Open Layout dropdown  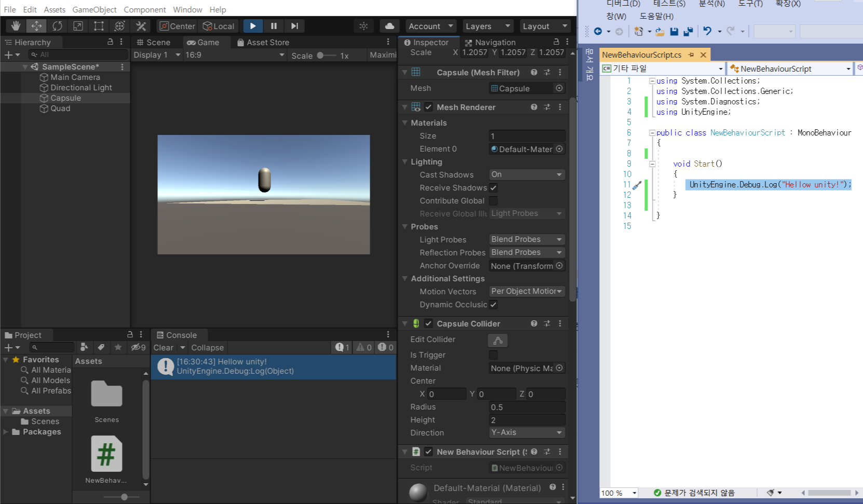coord(545,26)
